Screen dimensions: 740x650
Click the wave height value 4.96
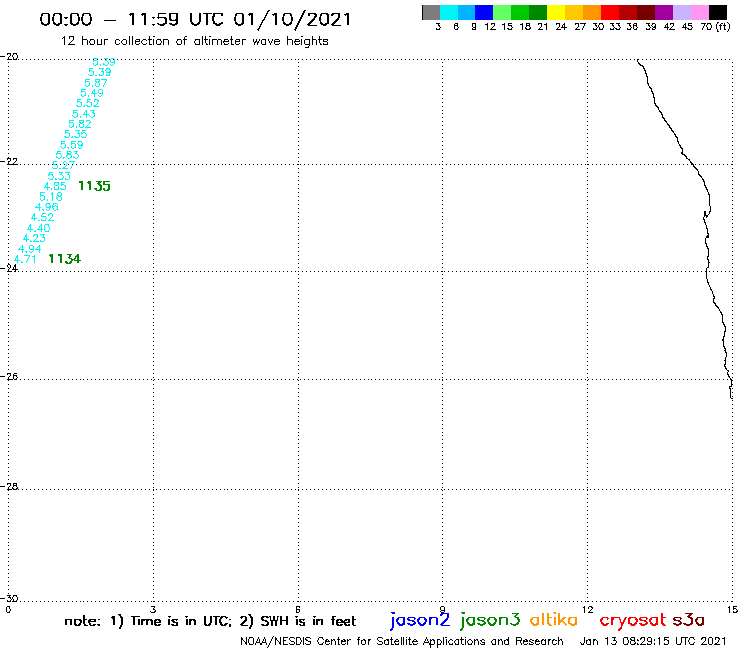pyautogui.click(x=47, y=207)
